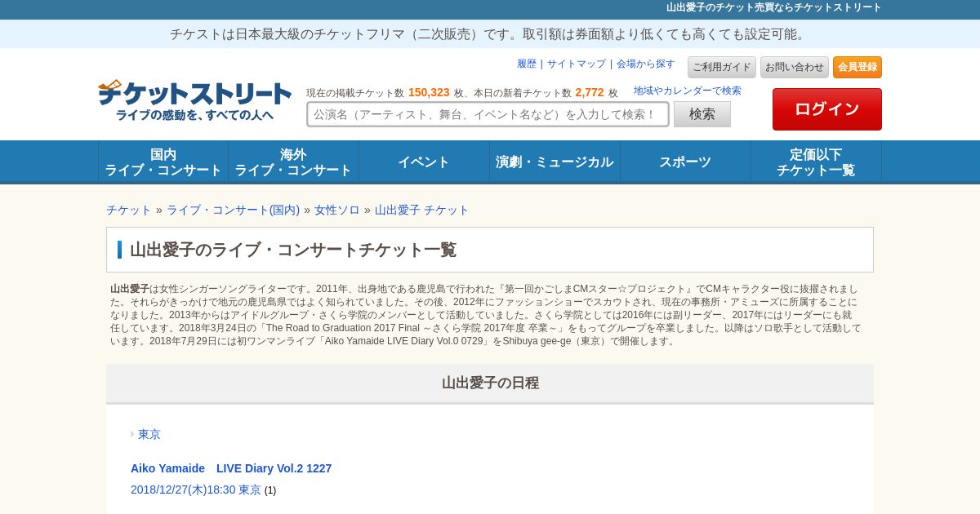Click the 女性ソロ breadcrumb link

337,210
